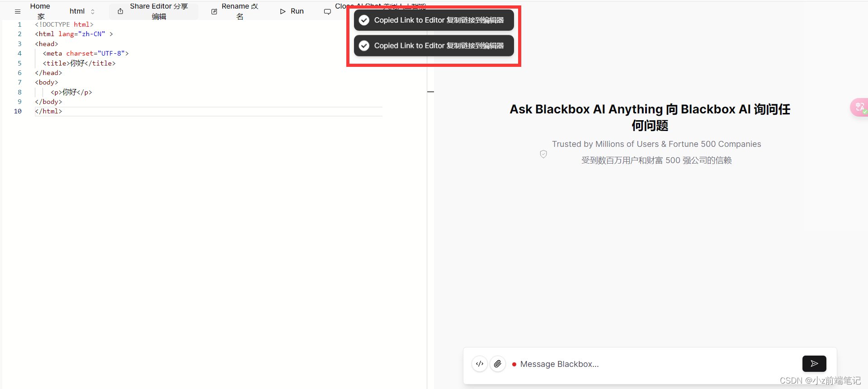
Task: Click the translate floating icon at right edge
Action: (x=859, y=107)
